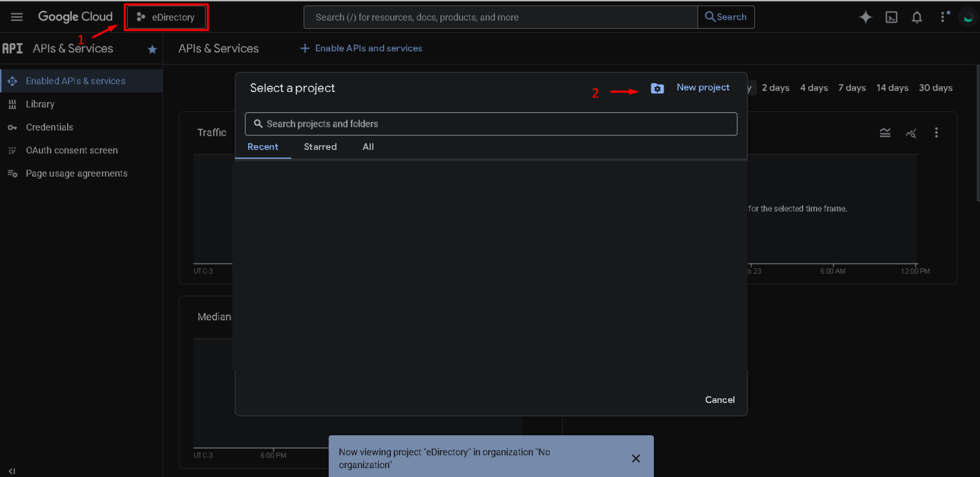The height and width of the screenshot is (477, 980).
Task: Toggle chart legend icon
Action: 885,133
